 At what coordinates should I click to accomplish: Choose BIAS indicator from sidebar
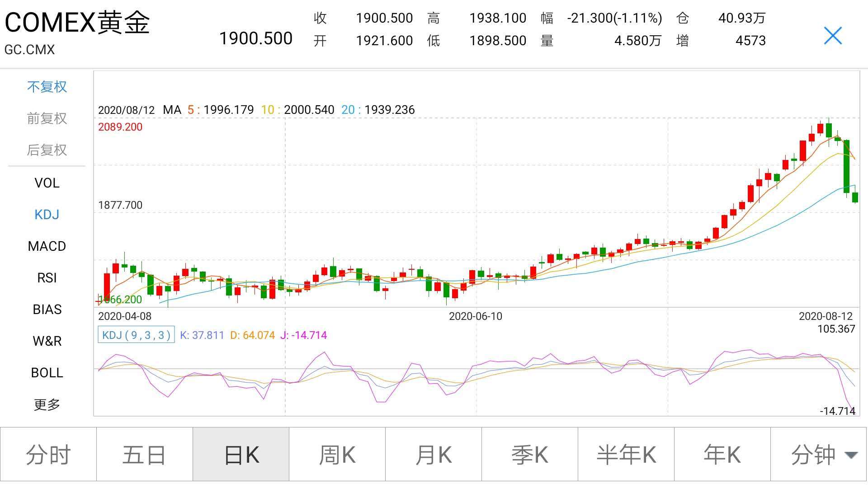[x=47, y=310]
